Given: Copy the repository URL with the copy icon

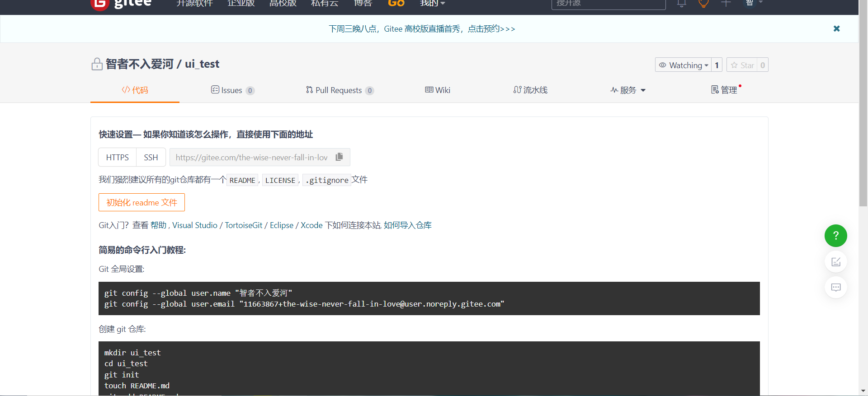Looking at the screenshot, I should [x=340, y=157].
